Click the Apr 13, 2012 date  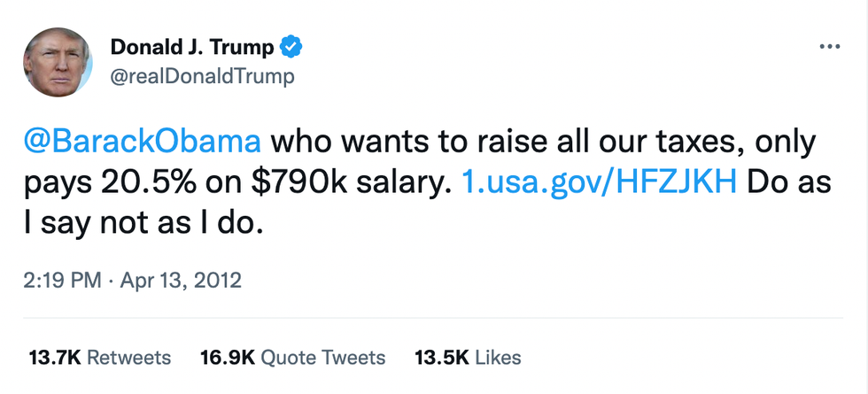182,282
